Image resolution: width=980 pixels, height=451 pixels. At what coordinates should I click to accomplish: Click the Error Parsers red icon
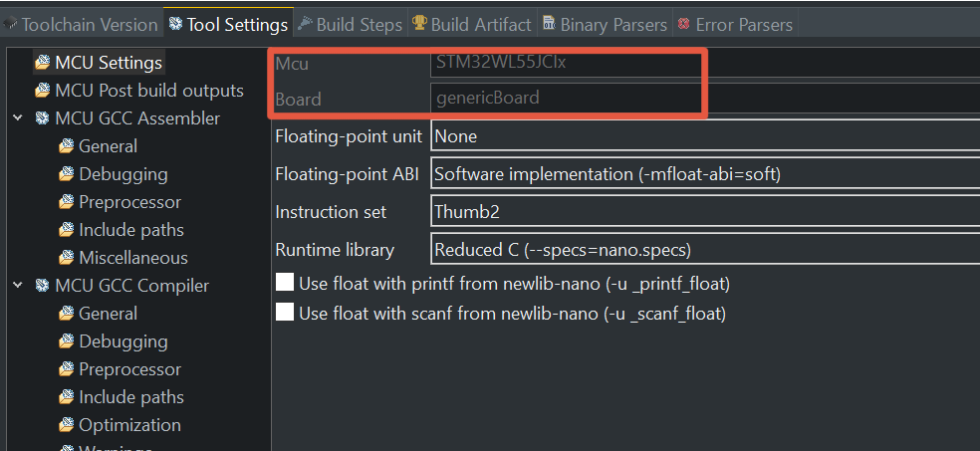pyautogui.click(x=683, y=24)
